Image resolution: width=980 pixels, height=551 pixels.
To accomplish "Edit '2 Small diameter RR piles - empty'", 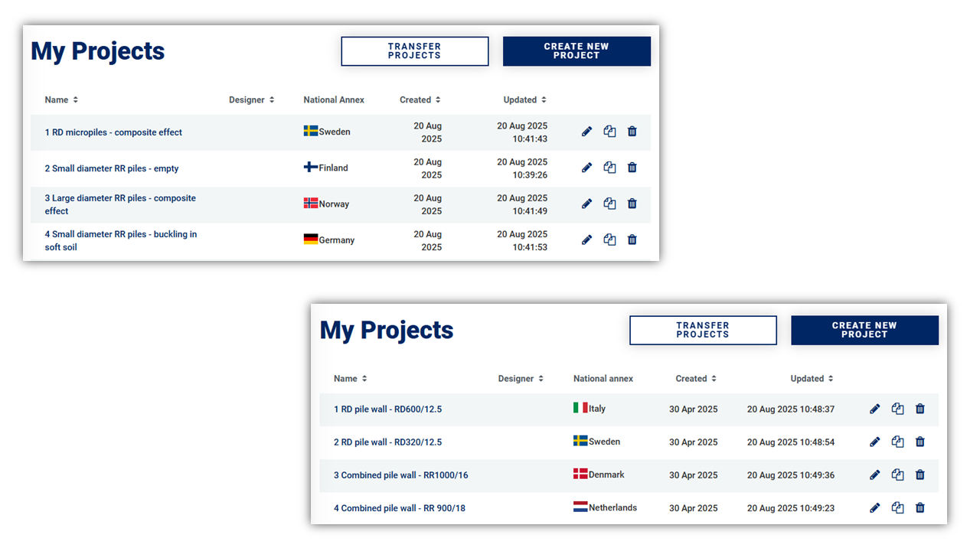I will click(586, 168).
